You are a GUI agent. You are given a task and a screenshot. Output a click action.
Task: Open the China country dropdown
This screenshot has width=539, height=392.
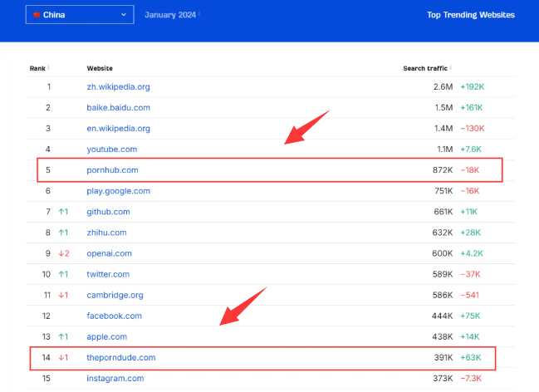[x=80, y=15]
